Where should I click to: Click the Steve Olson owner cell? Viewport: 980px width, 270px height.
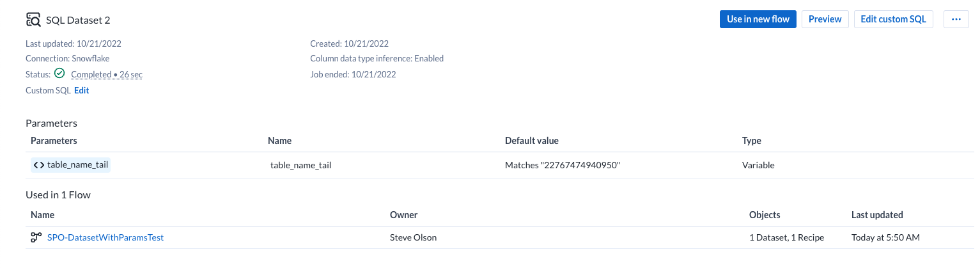413,237
